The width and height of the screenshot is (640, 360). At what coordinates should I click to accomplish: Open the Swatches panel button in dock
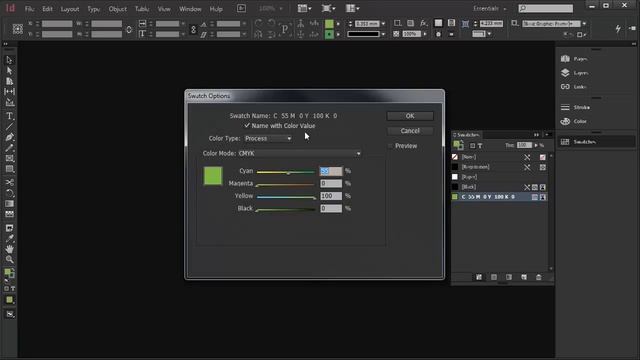click(x=596, y=142)
